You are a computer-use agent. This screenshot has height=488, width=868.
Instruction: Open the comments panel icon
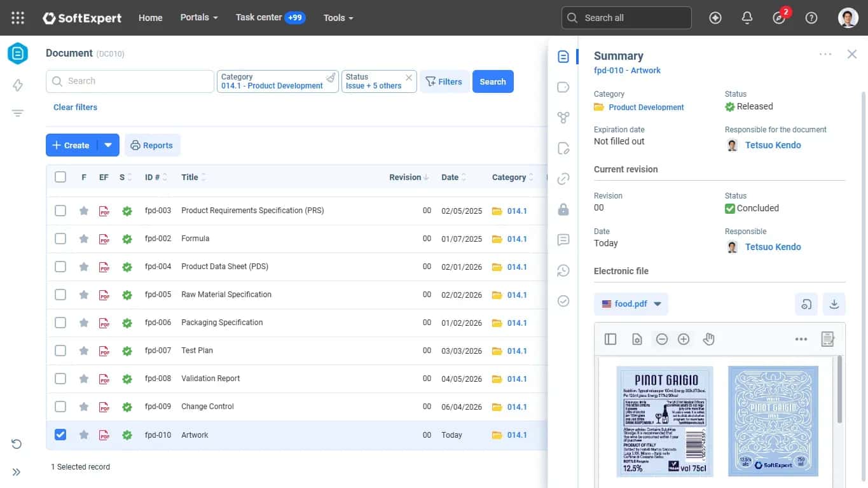(563, 240)
